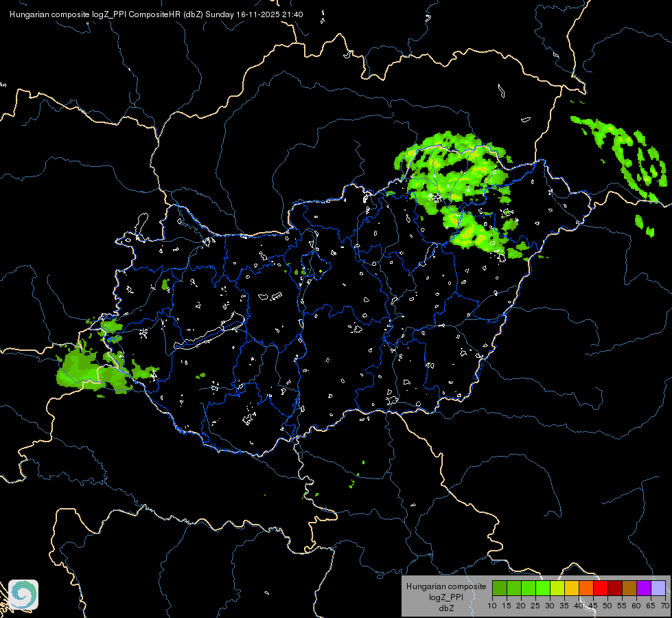Select the 55-60 dBZ brown swatch
672x618 pixels.
[x=629, y=588]
